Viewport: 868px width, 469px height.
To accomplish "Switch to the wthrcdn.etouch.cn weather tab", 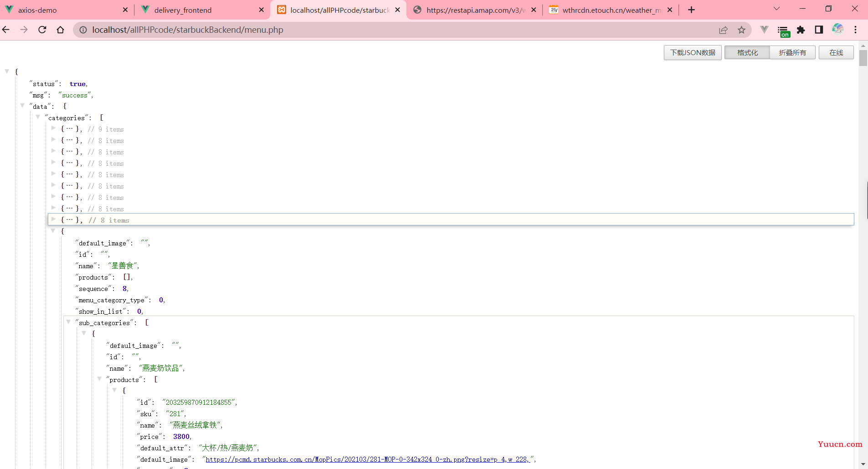I will pyautogui.click(x=611, y=10).
